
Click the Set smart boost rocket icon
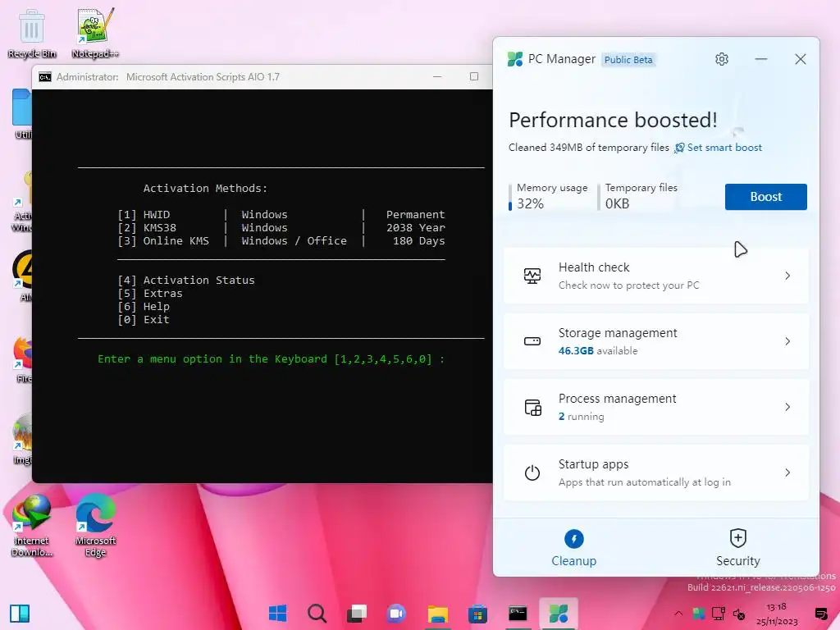pos(679,148)
